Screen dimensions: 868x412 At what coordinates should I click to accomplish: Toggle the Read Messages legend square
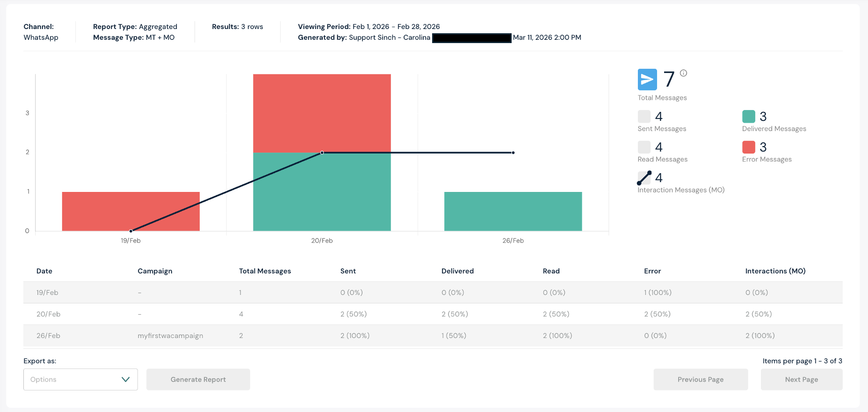[644, 147]
